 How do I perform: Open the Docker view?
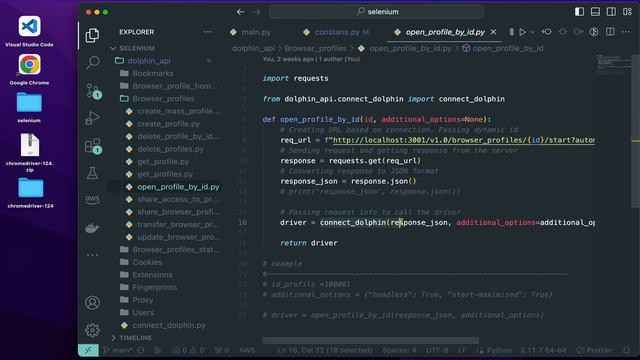tap(92, 227)
